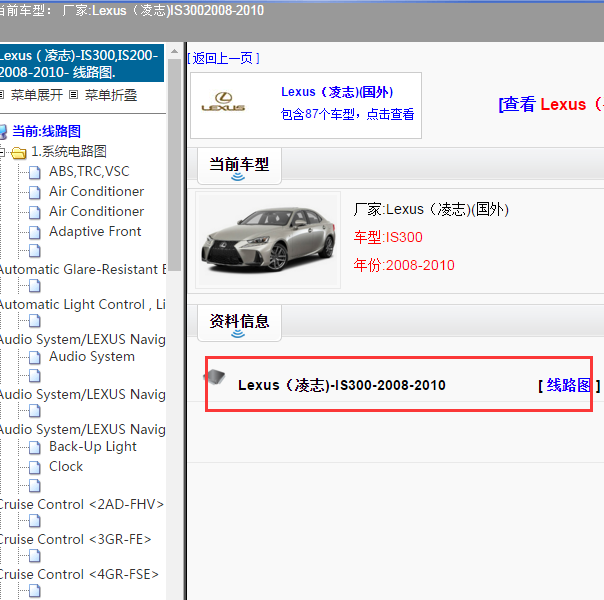
Task: Click page icon next to ABS,TRC,VSC
Action: point(35,173)
